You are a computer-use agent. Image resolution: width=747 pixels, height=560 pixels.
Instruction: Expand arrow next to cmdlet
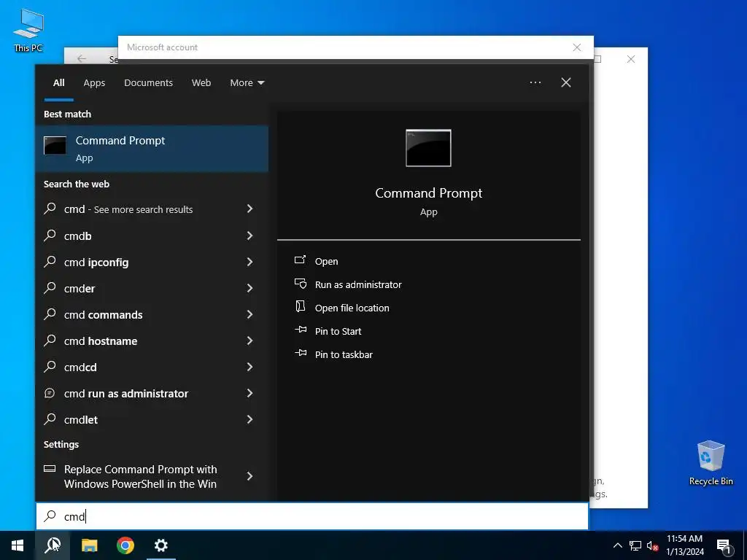tap(249, 419)
